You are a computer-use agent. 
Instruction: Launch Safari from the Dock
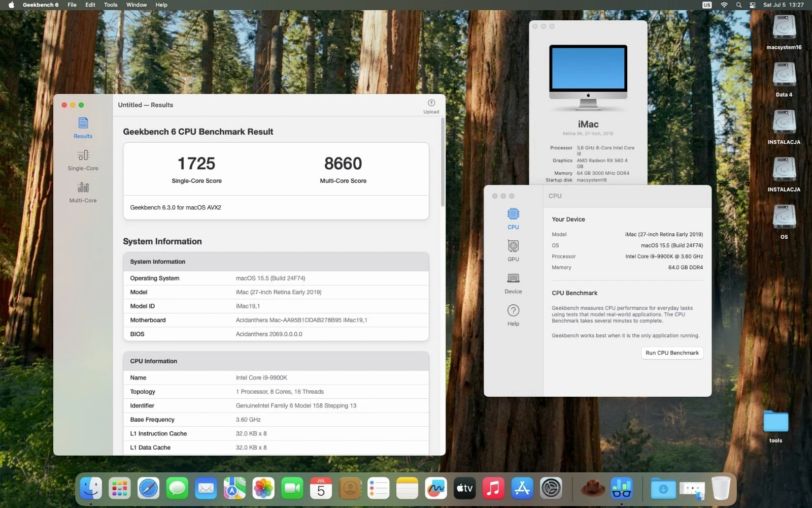click(x=149, y=489)
